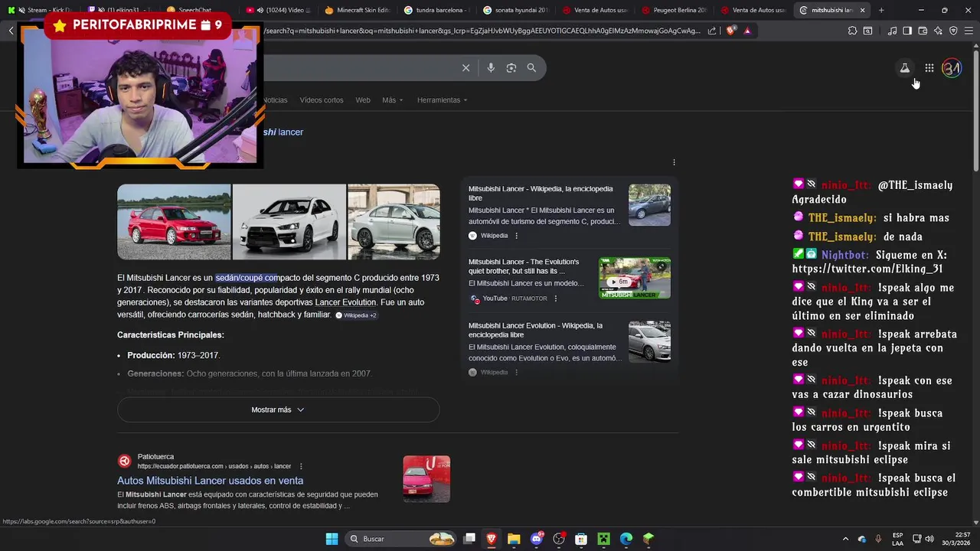Screen dimensions: 980x551
Task: Open Leo AI sparkle icon
Action: tap(938, 31)
